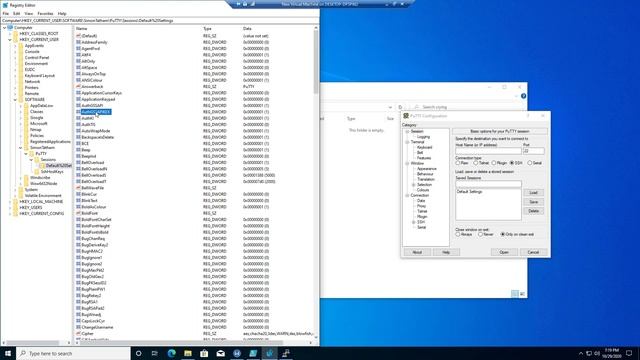Click the AuthGSSAPI DWORD value icon
640x360 pixels.
pyautogui.click(x=78, y=106)
